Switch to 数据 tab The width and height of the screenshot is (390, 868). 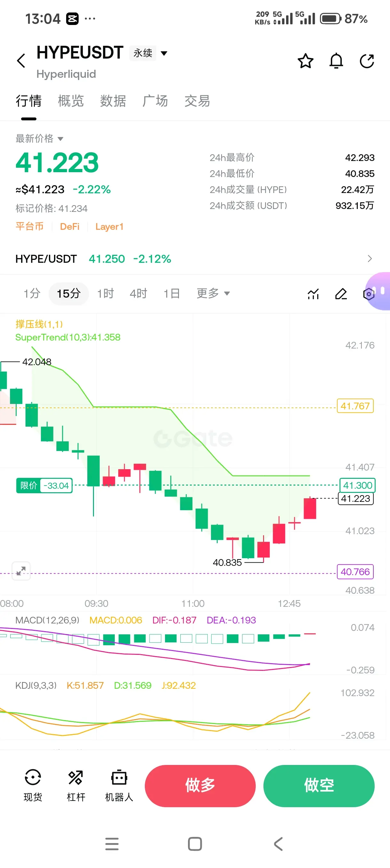(x=113, y=101)
